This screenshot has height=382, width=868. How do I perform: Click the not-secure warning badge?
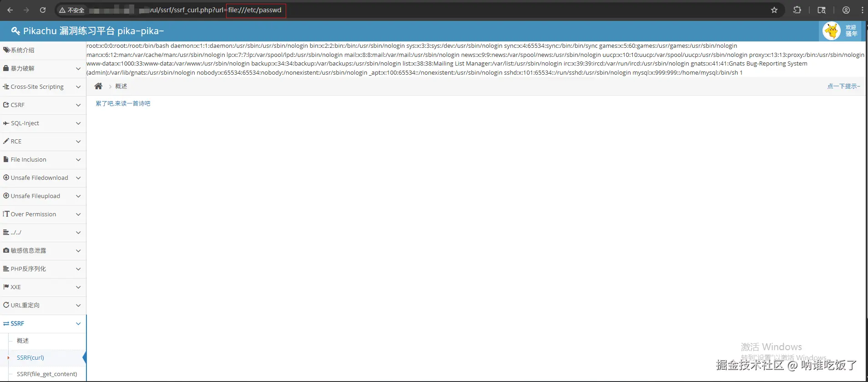[72, 10]
